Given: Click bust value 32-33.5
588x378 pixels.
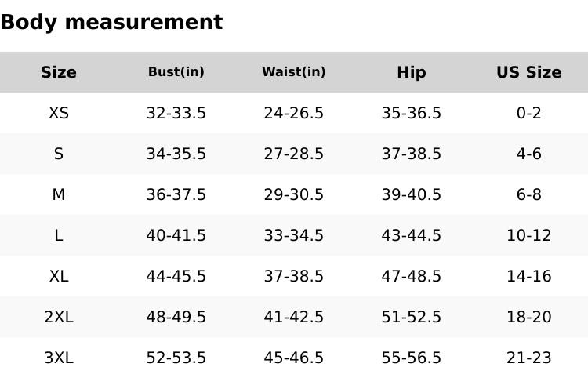Looking at the screenshot, I should [x=176, y=113].
